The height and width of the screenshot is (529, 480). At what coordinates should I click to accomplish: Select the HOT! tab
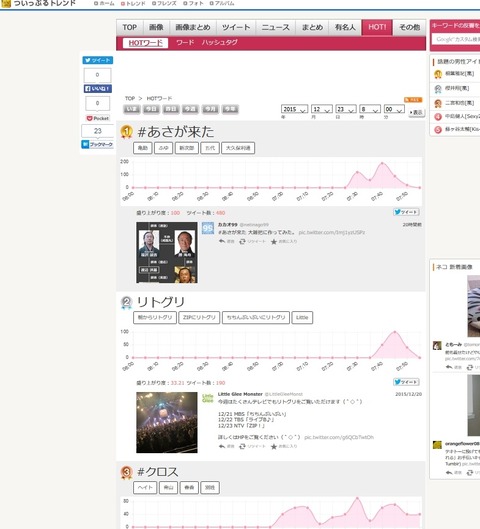377,27
